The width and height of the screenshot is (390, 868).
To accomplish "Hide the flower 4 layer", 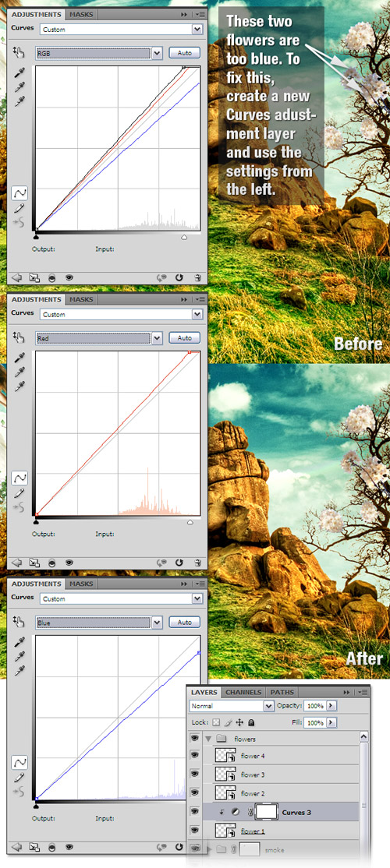I will coord(194,755).
